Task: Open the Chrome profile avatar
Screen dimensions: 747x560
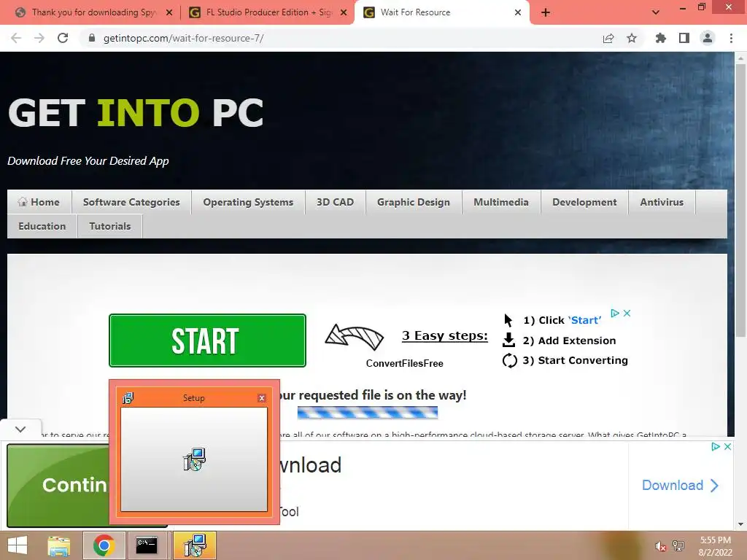Action: (x=708, y=38)
